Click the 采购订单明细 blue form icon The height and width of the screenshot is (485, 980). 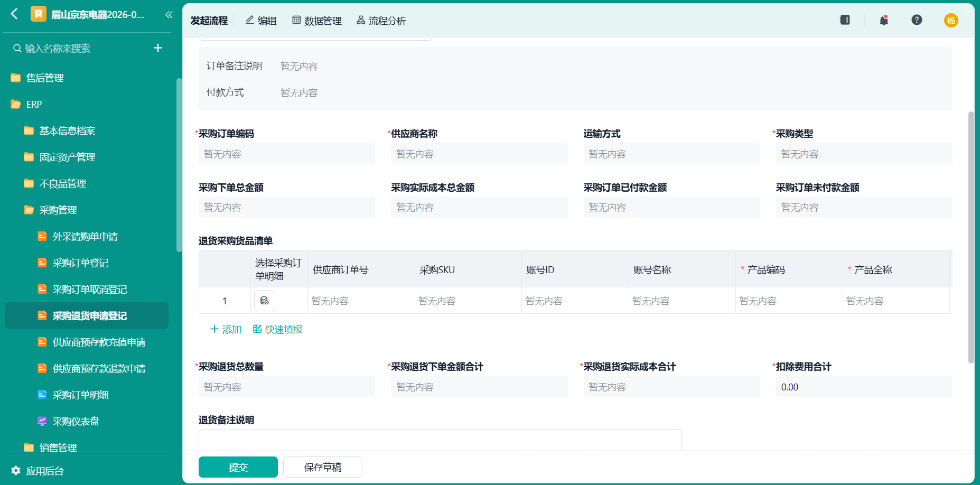pyautogui.click(x=42, y=395)
